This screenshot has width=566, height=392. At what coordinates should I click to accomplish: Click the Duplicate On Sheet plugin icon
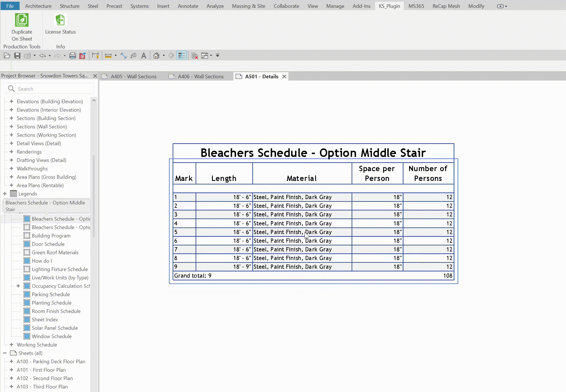pos(22,20)
